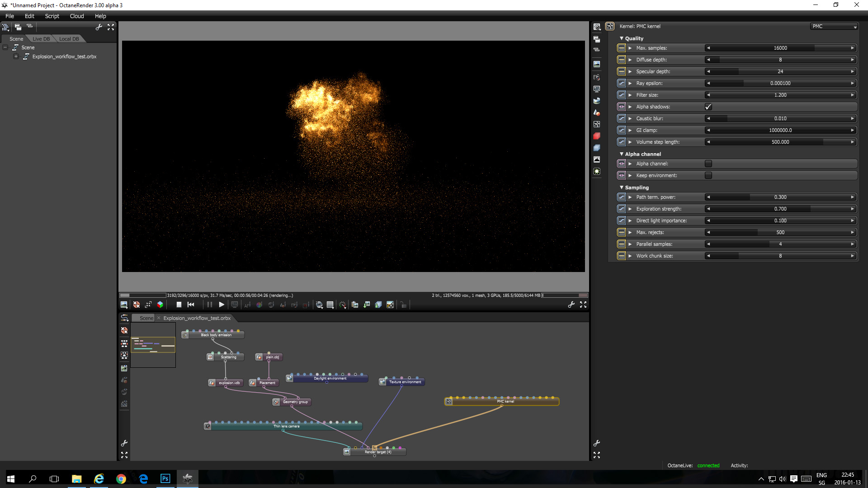Toggle the clay mode cube icon

[x=160, y=305]
